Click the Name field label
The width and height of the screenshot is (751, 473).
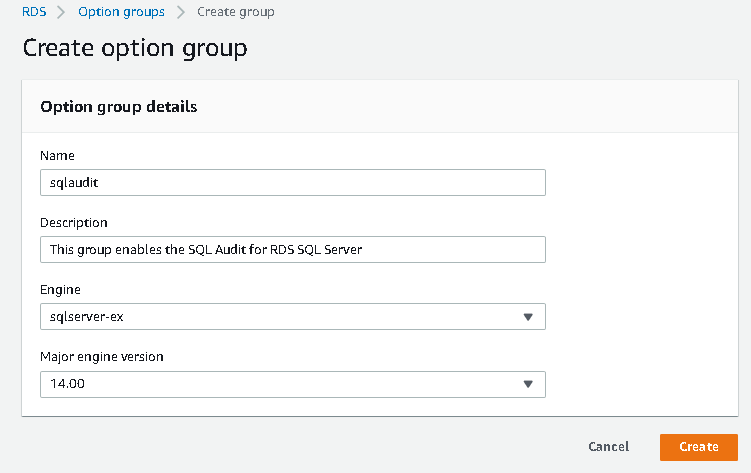(57, 155)
